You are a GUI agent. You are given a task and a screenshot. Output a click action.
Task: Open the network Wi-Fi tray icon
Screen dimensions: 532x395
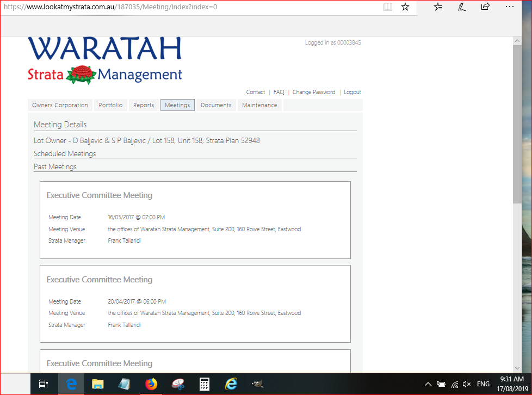point(455,384)
